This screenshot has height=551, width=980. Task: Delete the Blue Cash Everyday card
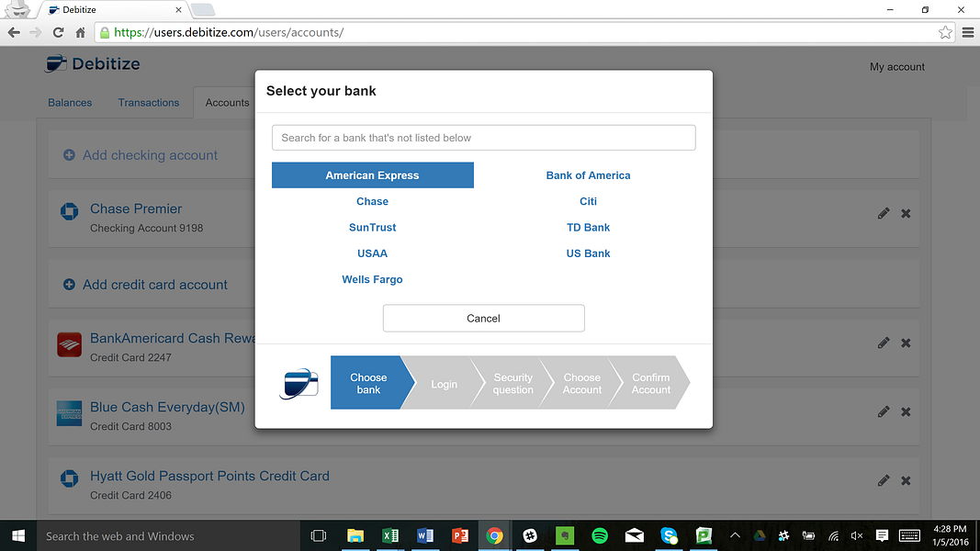(x=906, y=411)
